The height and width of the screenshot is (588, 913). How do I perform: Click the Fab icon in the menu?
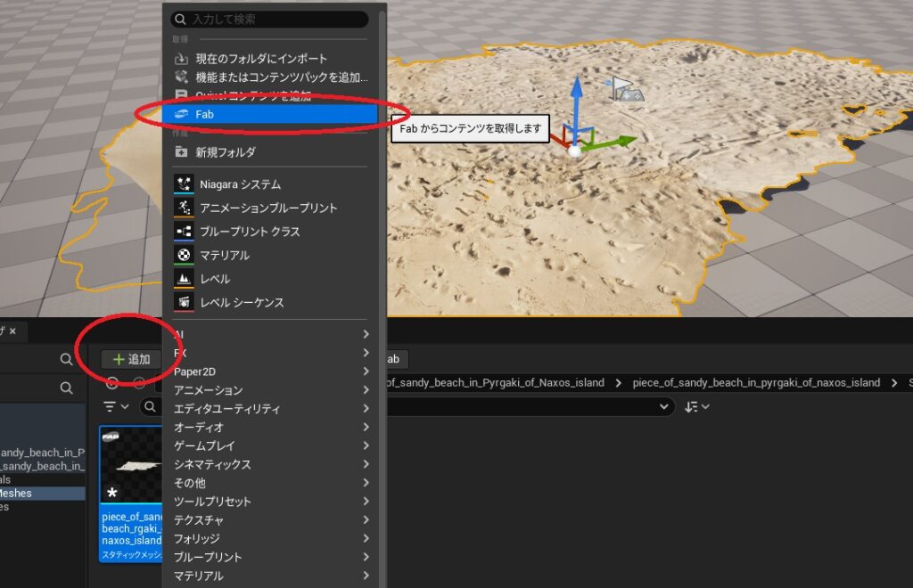click(x=182, y=115)
